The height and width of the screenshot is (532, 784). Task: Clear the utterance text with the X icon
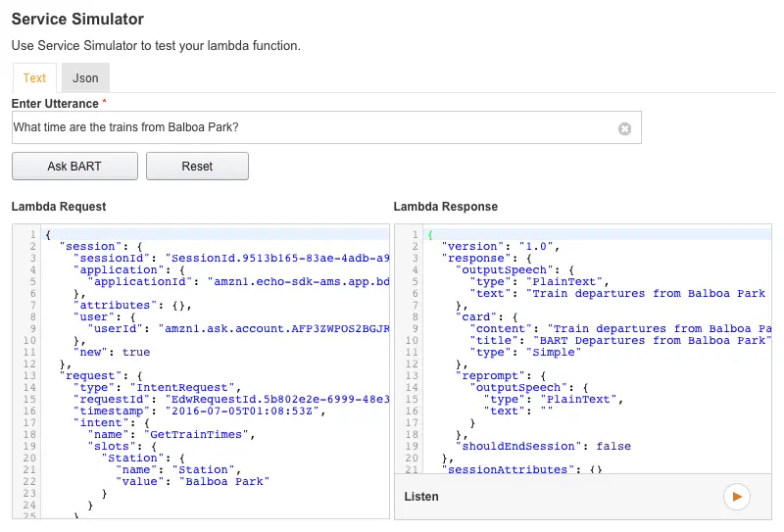624,128
